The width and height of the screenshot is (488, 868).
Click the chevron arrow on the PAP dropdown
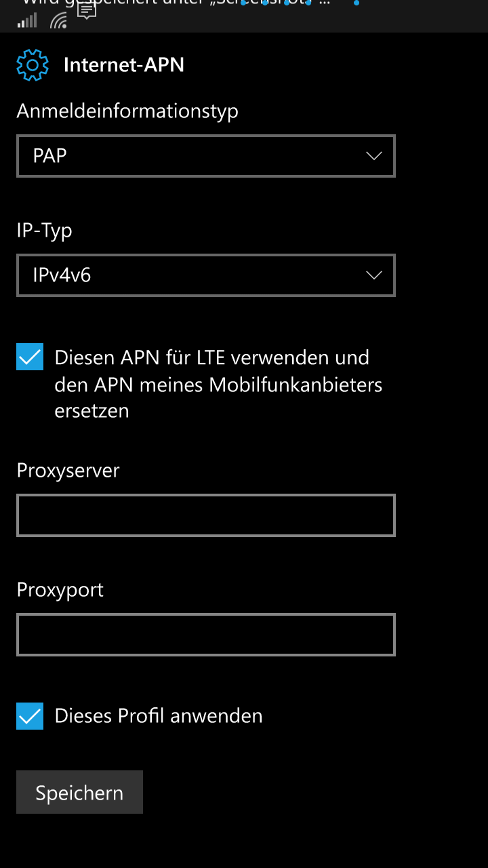[373, 156]
